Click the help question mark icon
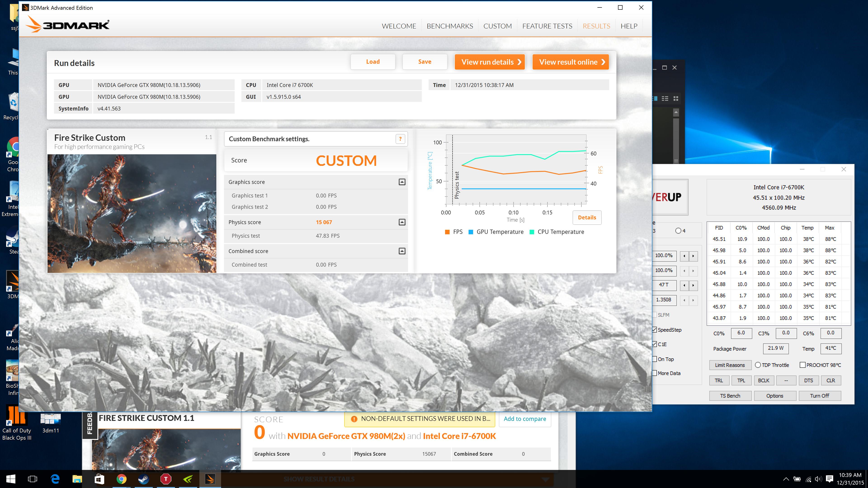This screenshot has width=868, height=488. click(x=400, y=139)
